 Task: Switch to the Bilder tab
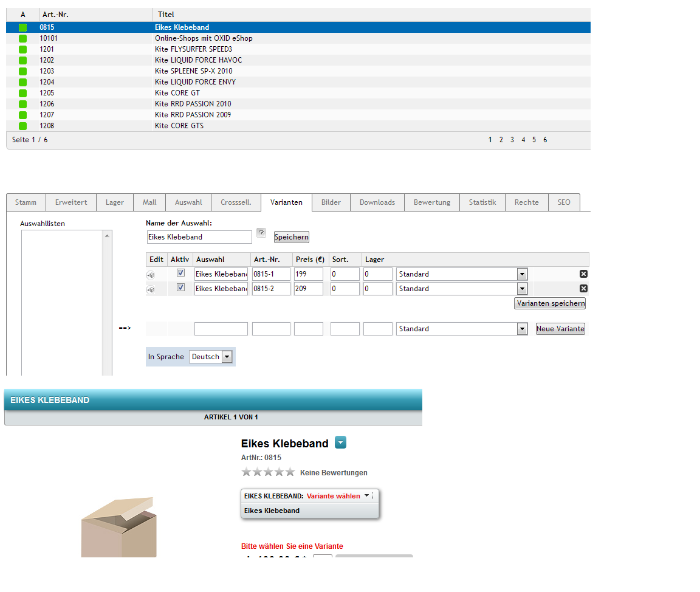pyautogui.click(x=331, y=202)
